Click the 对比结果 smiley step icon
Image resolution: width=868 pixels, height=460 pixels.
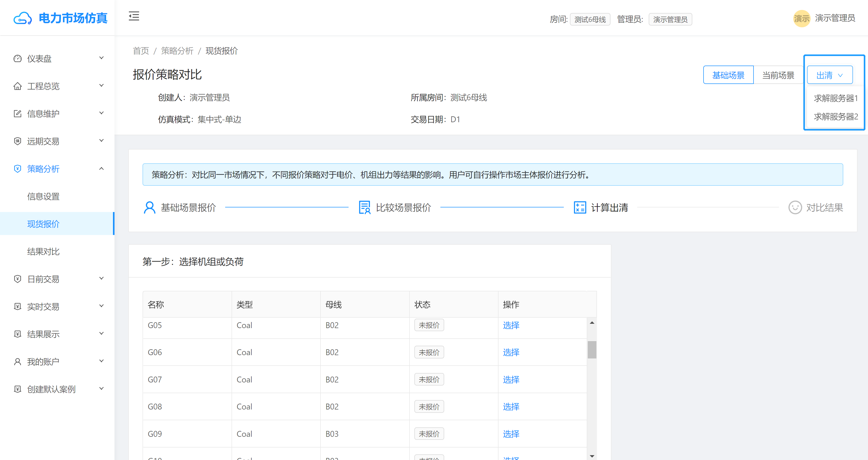point(795,207)
